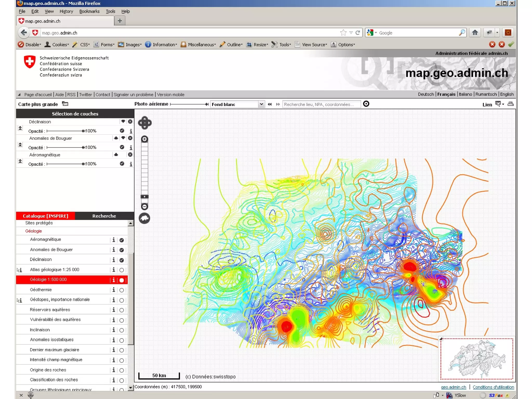Remove the Déclinaison layer with X icon
This screenshot has width=532, height=399.
[x=130, y=122]
